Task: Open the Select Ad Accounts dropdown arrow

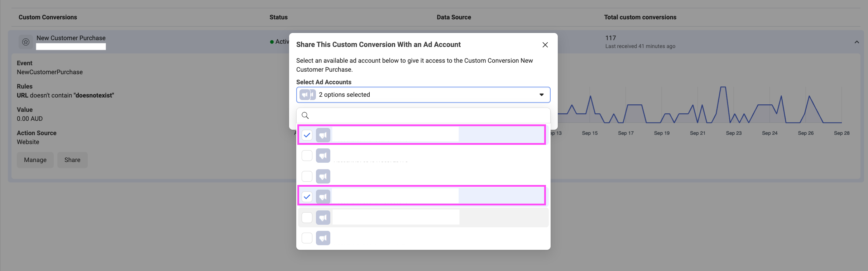Action: point(542,95)
